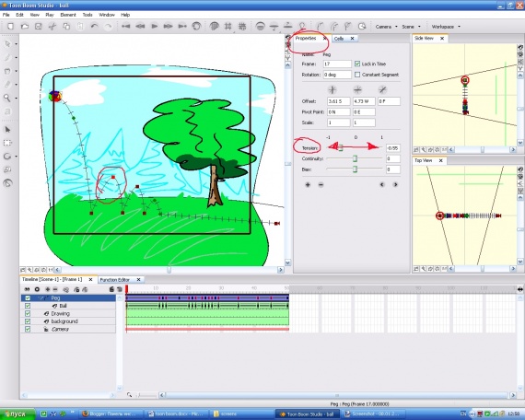Click the Redo arrow in the toolbar
The image size is (525, 420).
tap(108, 27)
